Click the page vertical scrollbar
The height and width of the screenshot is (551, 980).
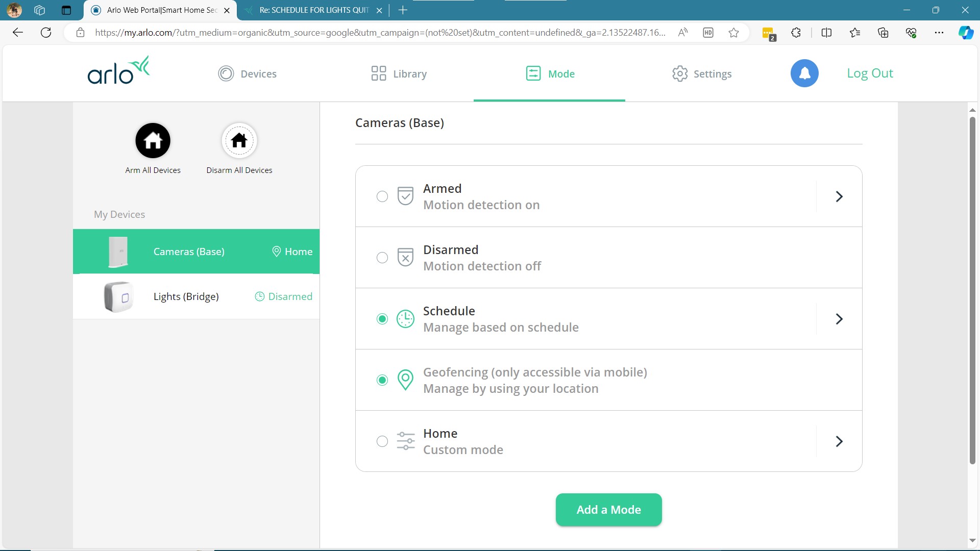(972, 291)
